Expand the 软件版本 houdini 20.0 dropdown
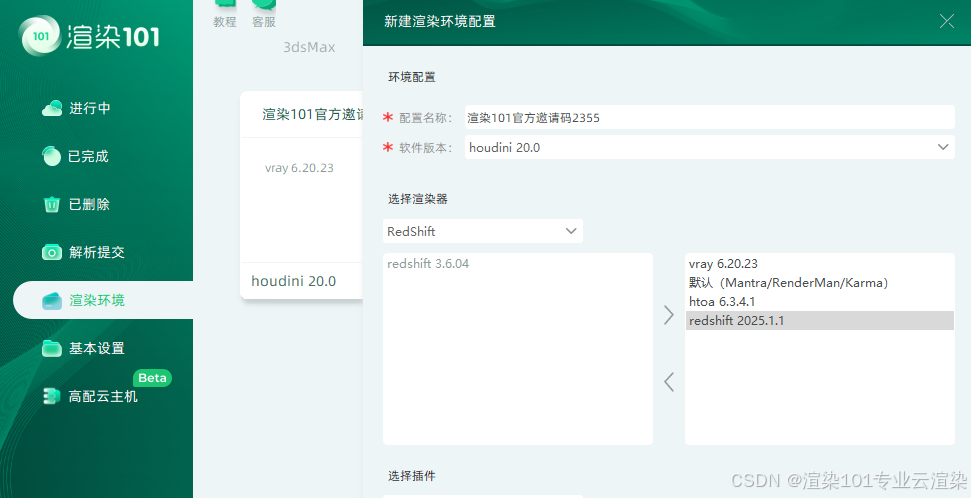This screenshot has width=971, height=498. click(x=710, y=147)
